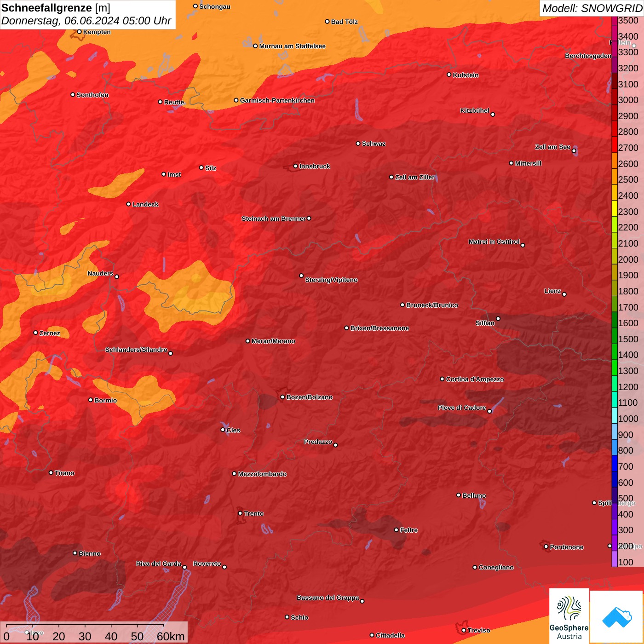Click the Steinach am Brenner label
644x644 pixels.
point(274,218)
